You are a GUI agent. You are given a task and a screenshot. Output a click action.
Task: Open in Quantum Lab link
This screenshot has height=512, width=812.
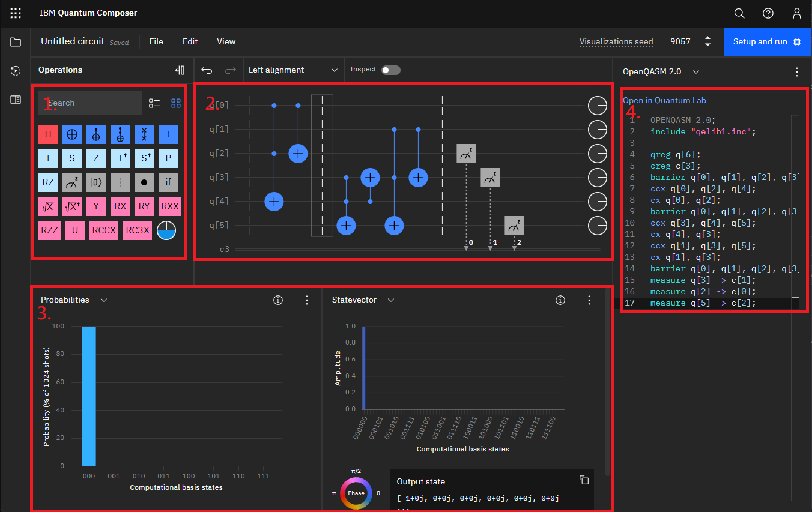click(664, 100)
